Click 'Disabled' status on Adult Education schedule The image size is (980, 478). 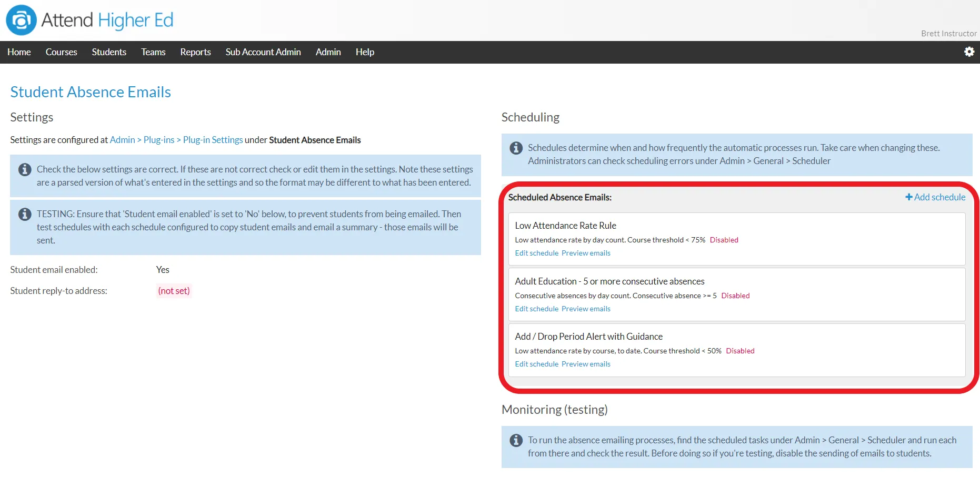735,296
